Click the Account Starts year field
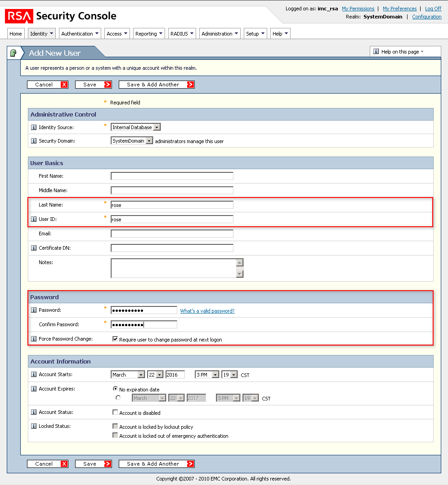This screenshot has width=448, height=485. click(175, 375)
